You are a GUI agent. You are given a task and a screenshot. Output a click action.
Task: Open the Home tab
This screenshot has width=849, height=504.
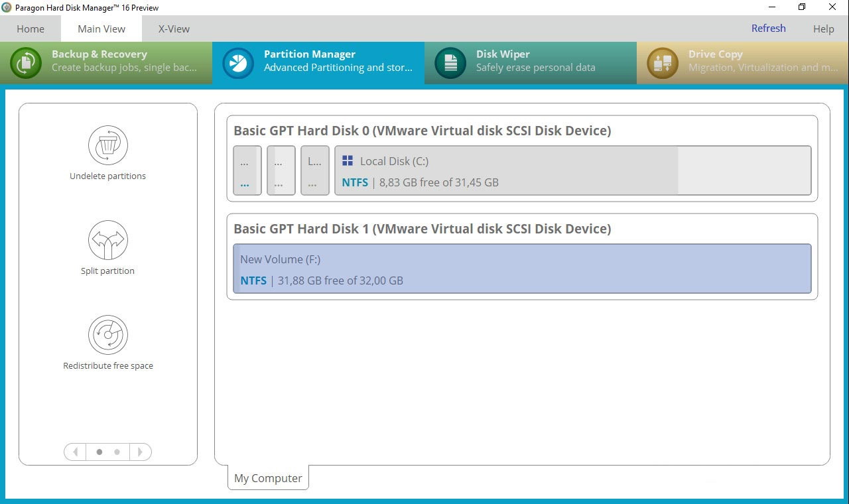pyautogui.click(x=31, y=29)
